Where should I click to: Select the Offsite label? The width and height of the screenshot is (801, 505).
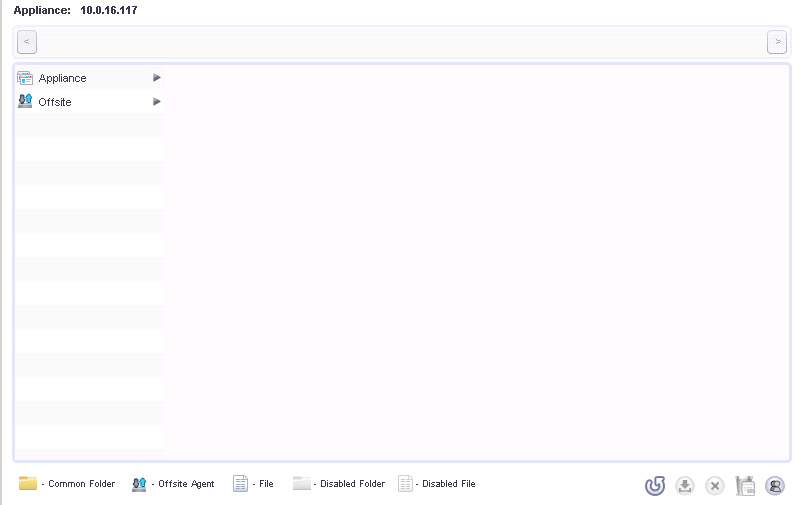click(x=55, y=102)
